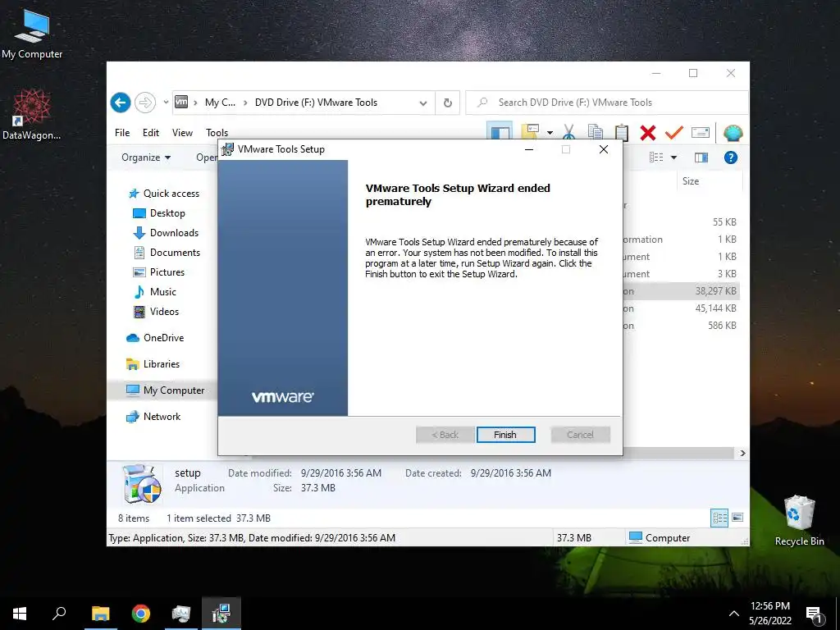
Task: Open the View menu
Action: tap(182, 133)
